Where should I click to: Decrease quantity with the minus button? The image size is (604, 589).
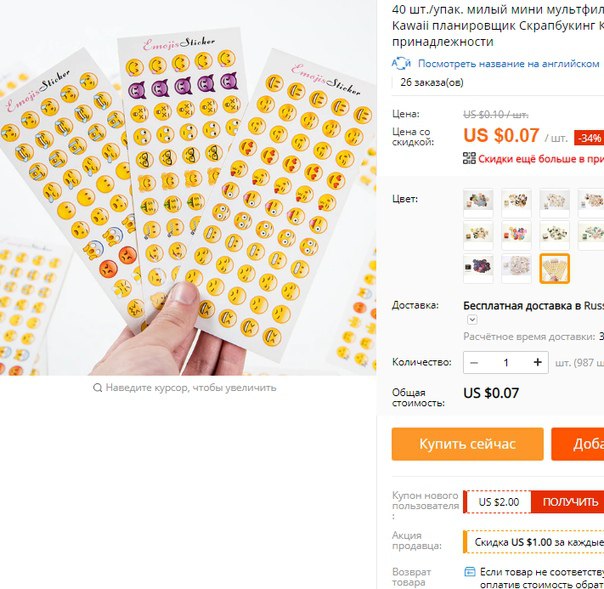474,362
